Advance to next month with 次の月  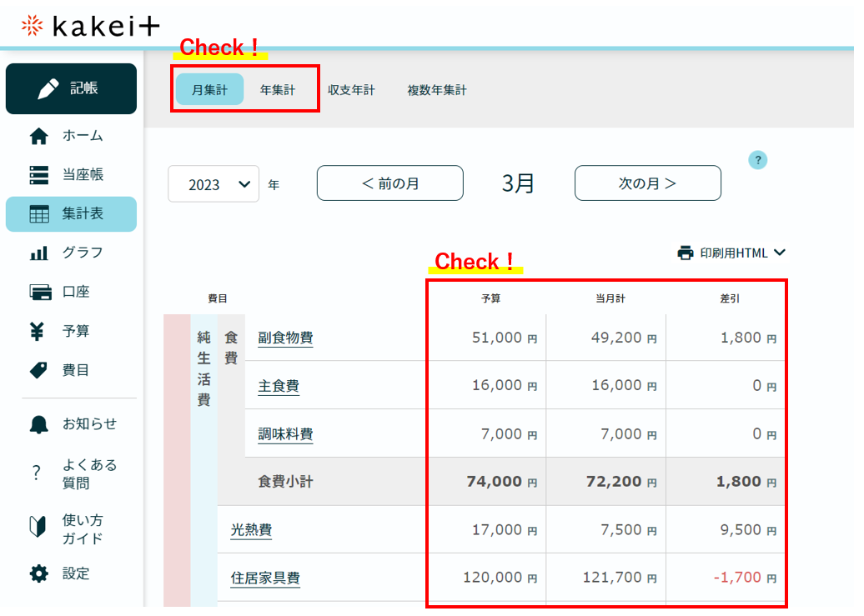tap(647, 183)
